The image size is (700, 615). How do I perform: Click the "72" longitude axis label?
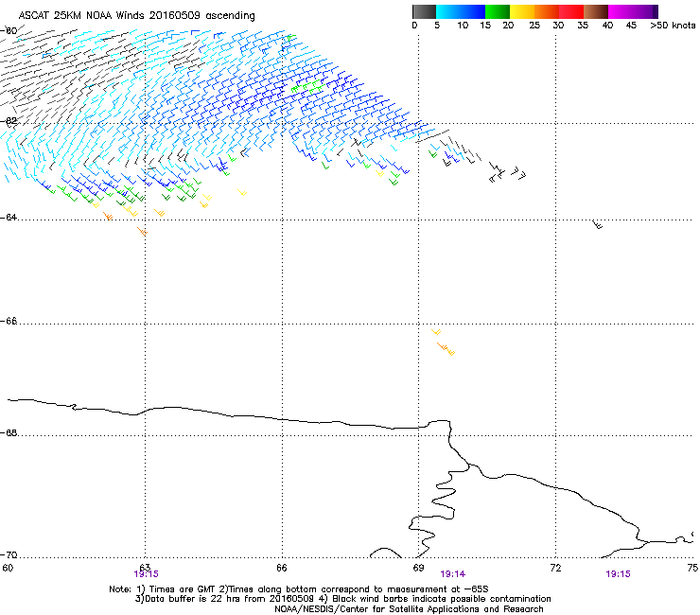(x=555, y=568)
